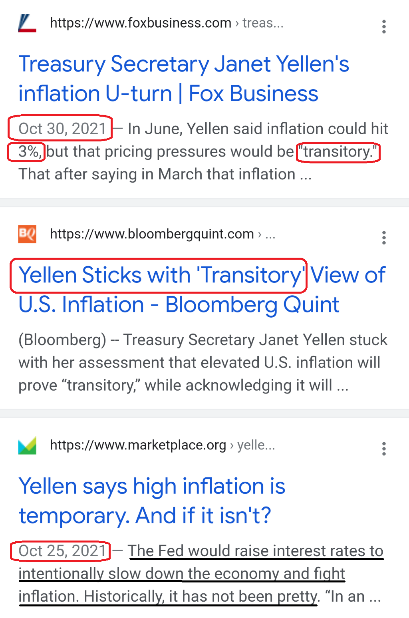Click the 'treas...' breadcrumb after foxbusiness URL
409x618 pixels.
(263, 23)
